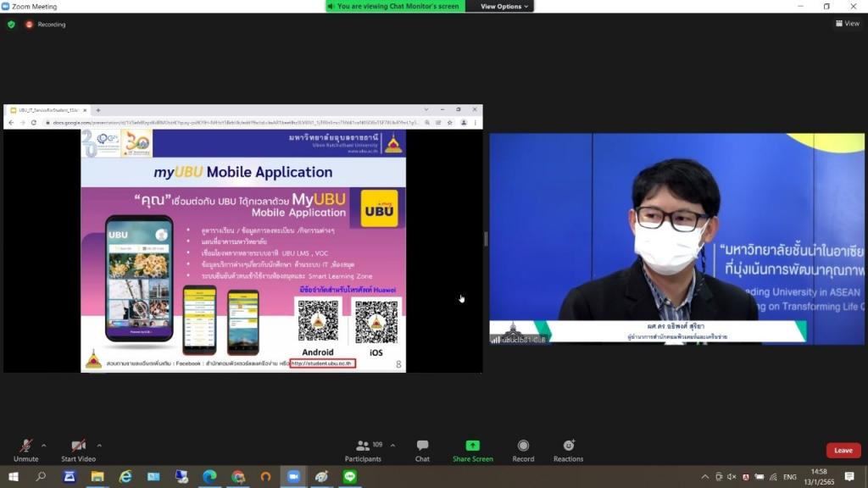
Task: Click the muted volume tray icon
Action: coord(732,476)
